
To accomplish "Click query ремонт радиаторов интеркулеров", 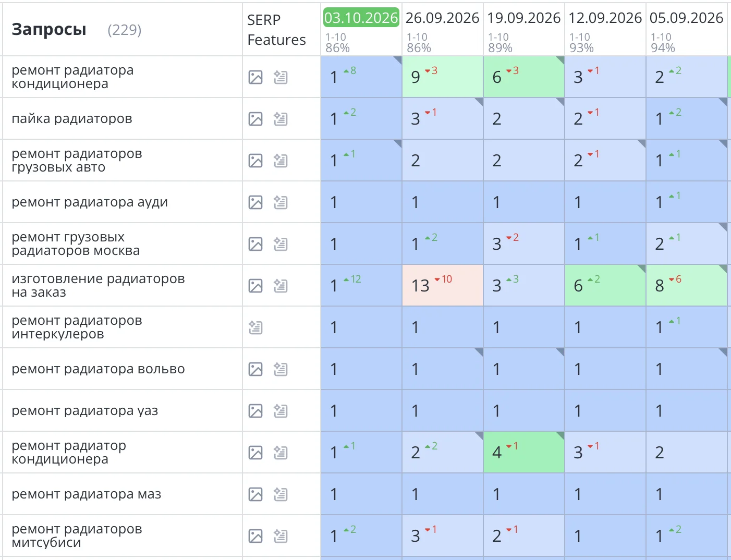I will [77, 327].
